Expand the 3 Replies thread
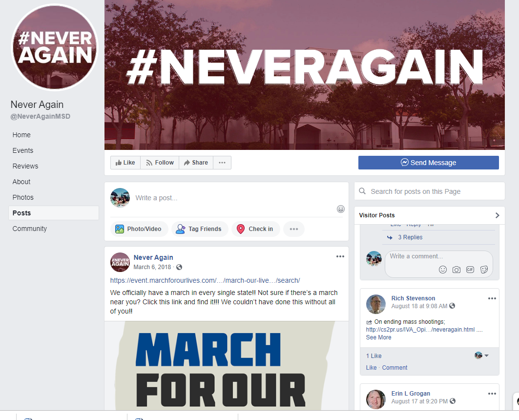Screen dimensions: 519x420 click(x=410, y=237)
